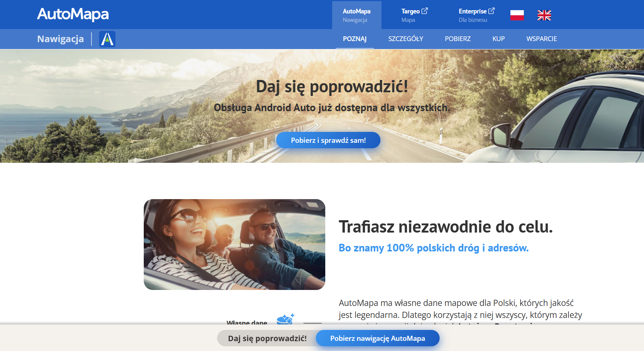
Task: Click the Własne dane database icon
Action: pyautogui.click(x=286, y=319)
